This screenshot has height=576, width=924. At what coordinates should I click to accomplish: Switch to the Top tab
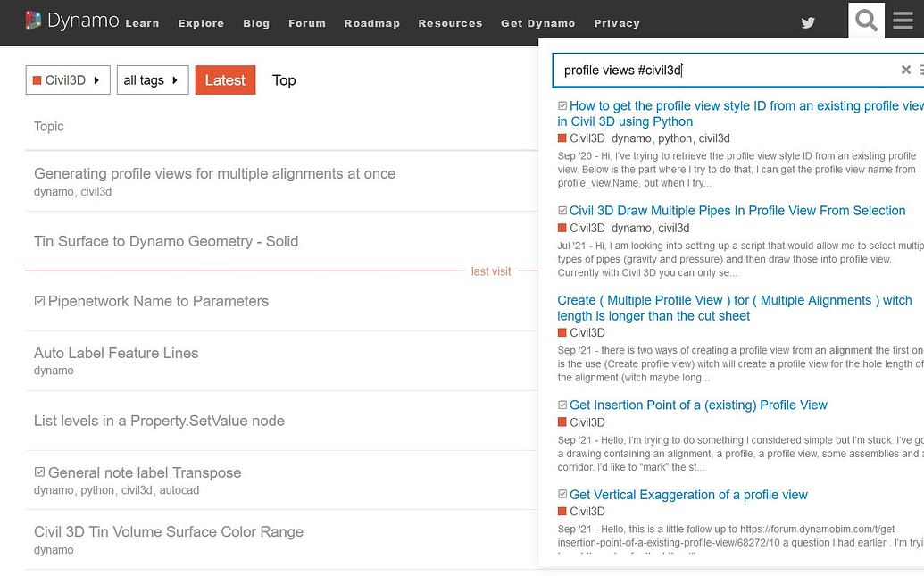(x=284, y=80)
